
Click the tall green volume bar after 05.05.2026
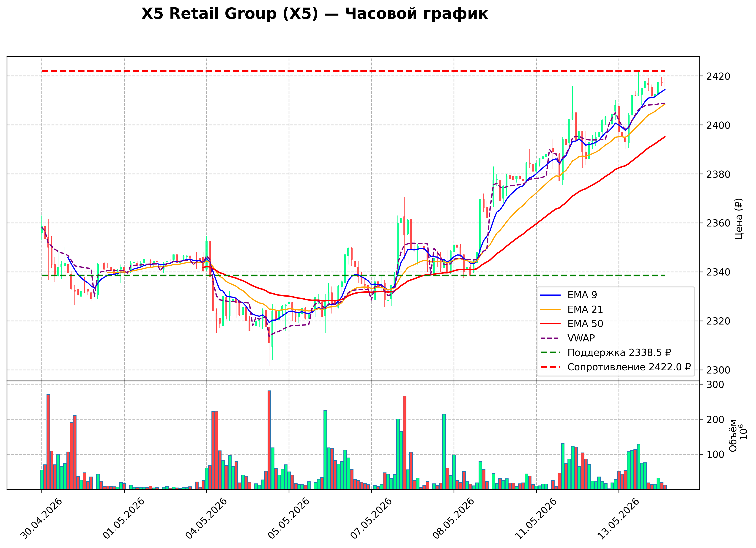pyautogui.click(x=325, y=450)
